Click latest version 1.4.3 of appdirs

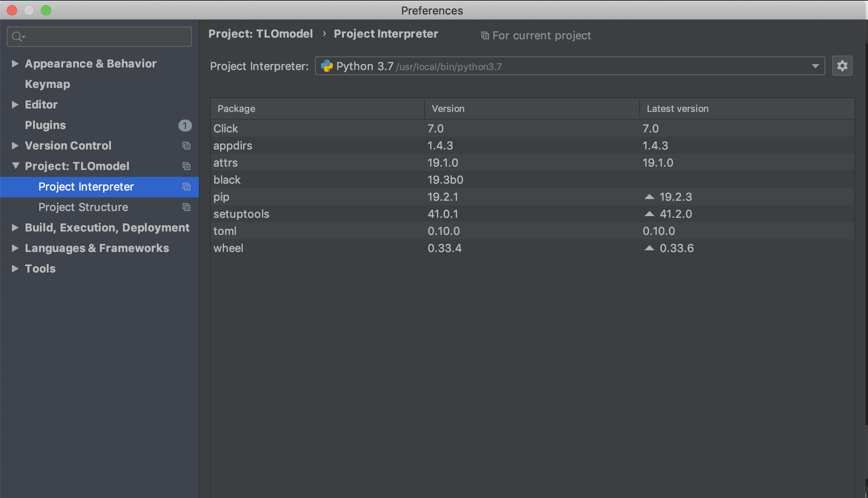pyautogui.click(x=655, y=146)
